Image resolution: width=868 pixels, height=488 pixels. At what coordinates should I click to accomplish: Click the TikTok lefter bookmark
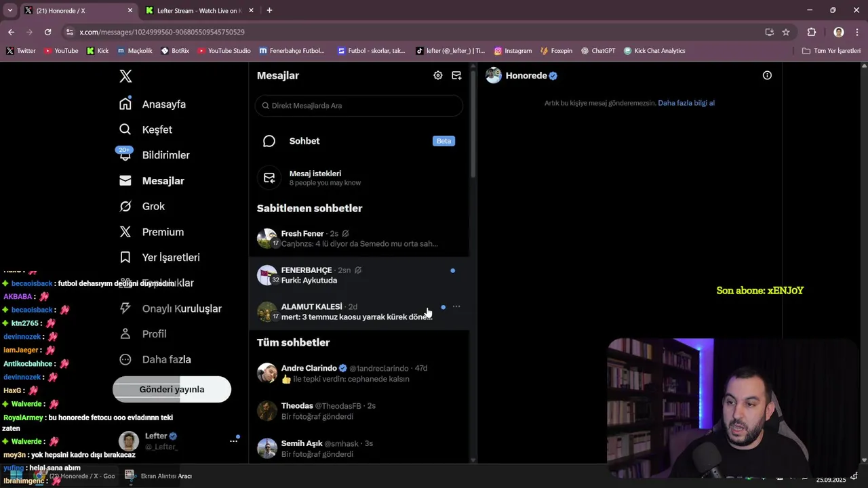point(450,51)
